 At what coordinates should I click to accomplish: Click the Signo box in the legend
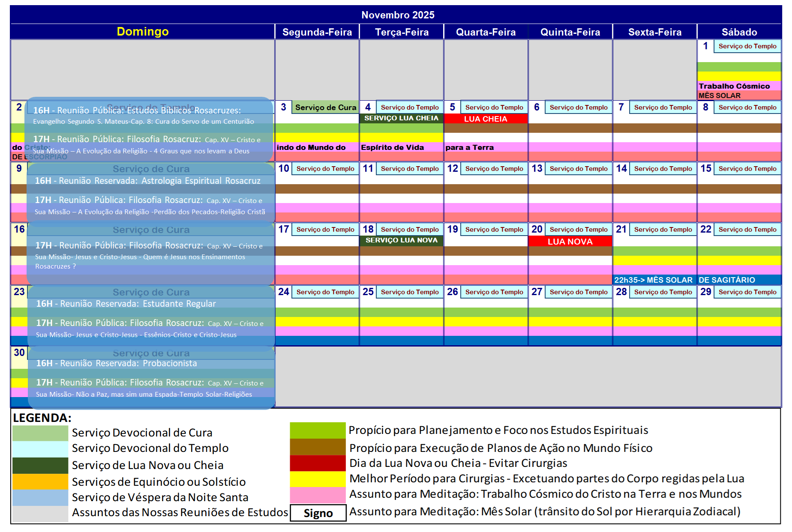(318, 513)
